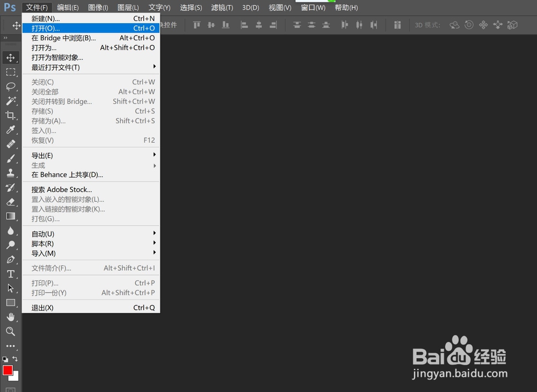Click align right edges icon
Screen dimensions: 537x392
273,25
